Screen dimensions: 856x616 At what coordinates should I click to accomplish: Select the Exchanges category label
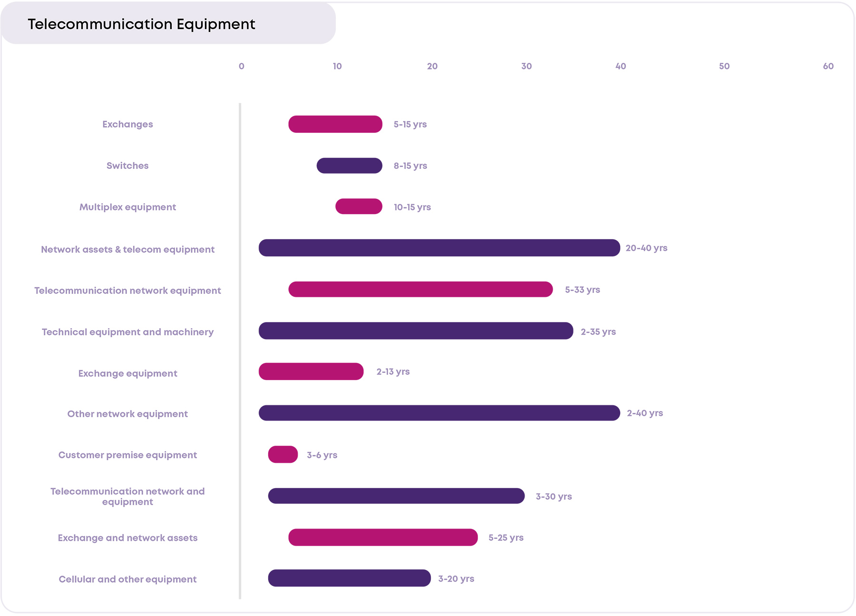[x=127, y=124]
